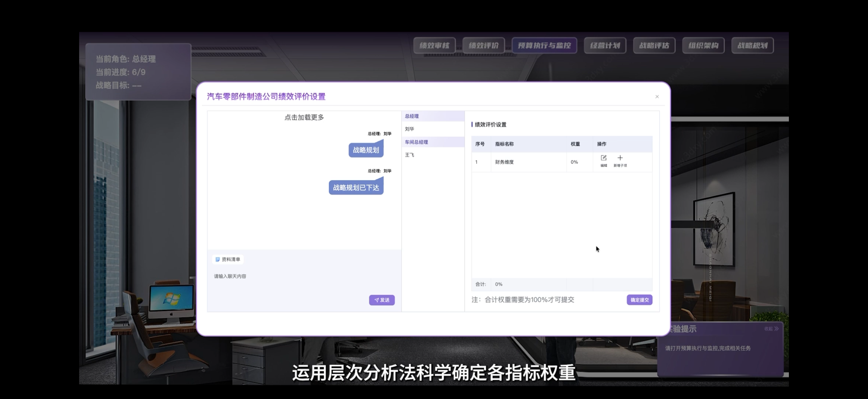Screen dimensions: 868x399
Task: Open the 战略评估 top tab
Action: (654, 45)
